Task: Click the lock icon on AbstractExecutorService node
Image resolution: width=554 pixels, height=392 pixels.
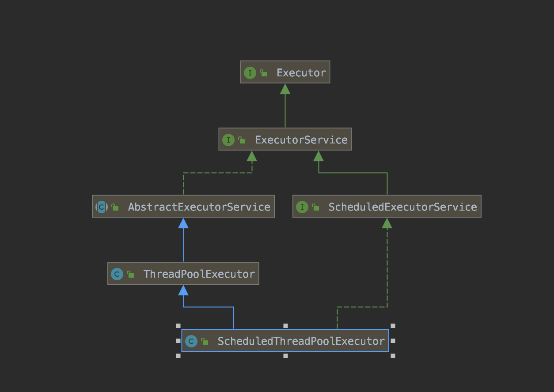Action: point(115,207)
